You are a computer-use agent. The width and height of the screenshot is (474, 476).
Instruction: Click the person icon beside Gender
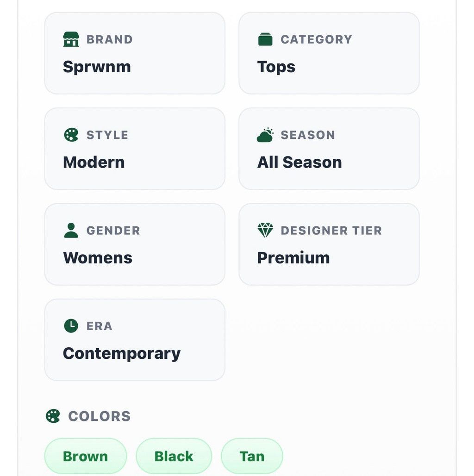(71, 231)
